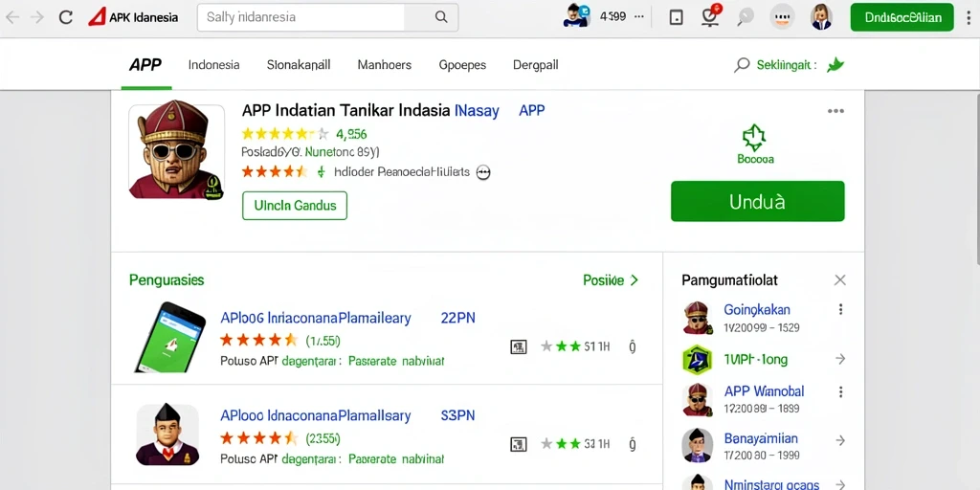Click the arrow next to Nminstarci ocaos

pyautogui.click(x=840, y=484)
